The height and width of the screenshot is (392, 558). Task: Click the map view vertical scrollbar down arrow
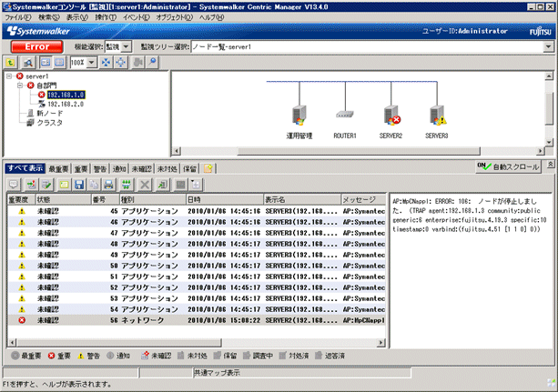tap(549, 142)
